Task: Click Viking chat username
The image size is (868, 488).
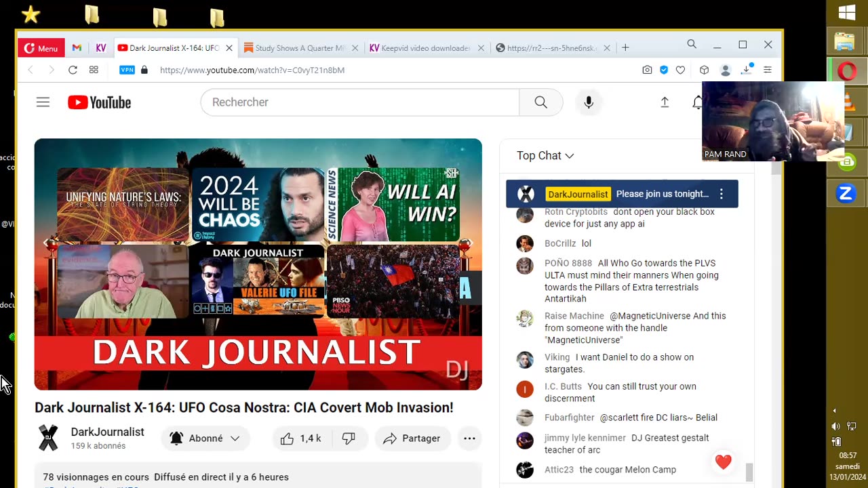Action: [x=557, y=357]
